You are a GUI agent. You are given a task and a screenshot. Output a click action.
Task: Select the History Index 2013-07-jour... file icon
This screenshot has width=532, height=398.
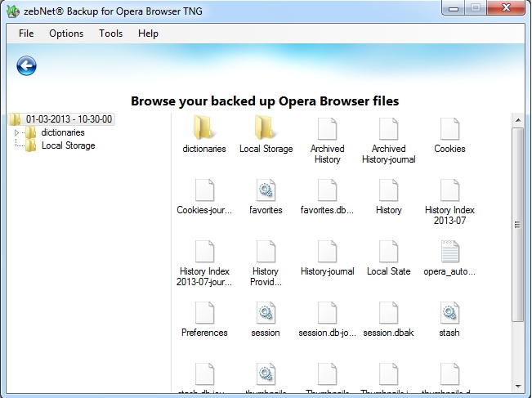(204, 252)
